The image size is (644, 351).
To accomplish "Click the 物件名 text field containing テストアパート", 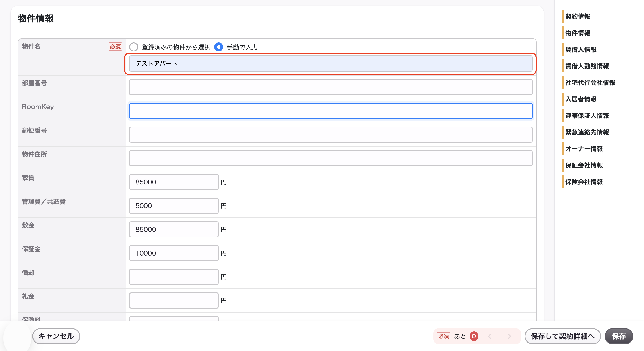I will coord(331,63).
